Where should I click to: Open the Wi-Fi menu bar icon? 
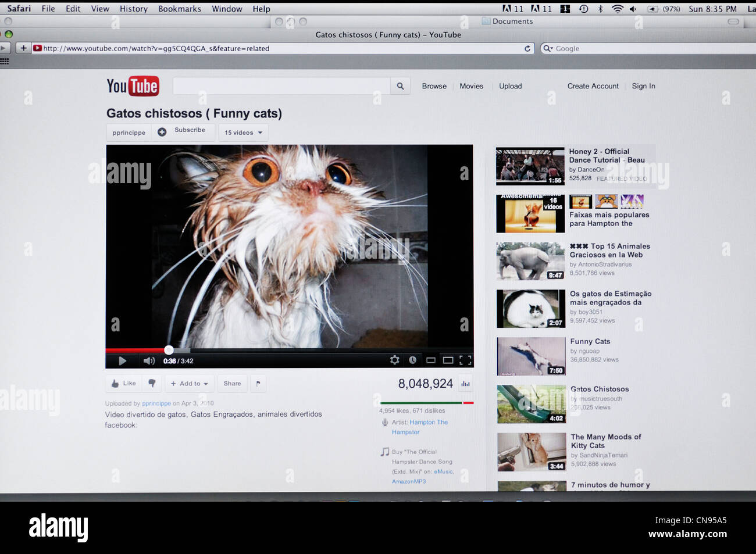(x=618, y=9)
